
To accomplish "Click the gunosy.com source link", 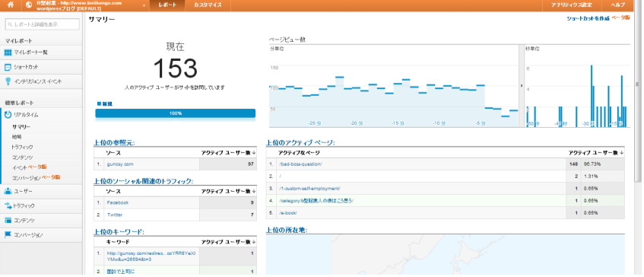I will coord(120,164).
